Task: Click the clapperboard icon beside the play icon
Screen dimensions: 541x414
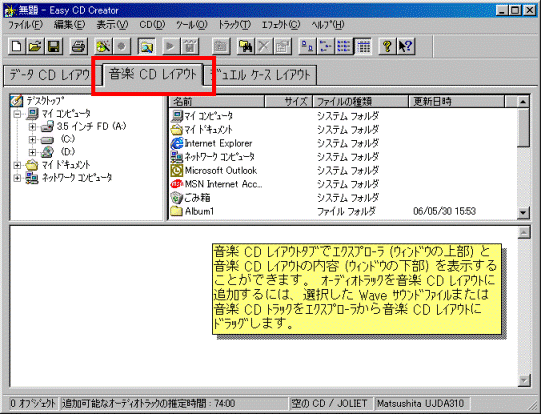Action: click(x=189, y=46)
